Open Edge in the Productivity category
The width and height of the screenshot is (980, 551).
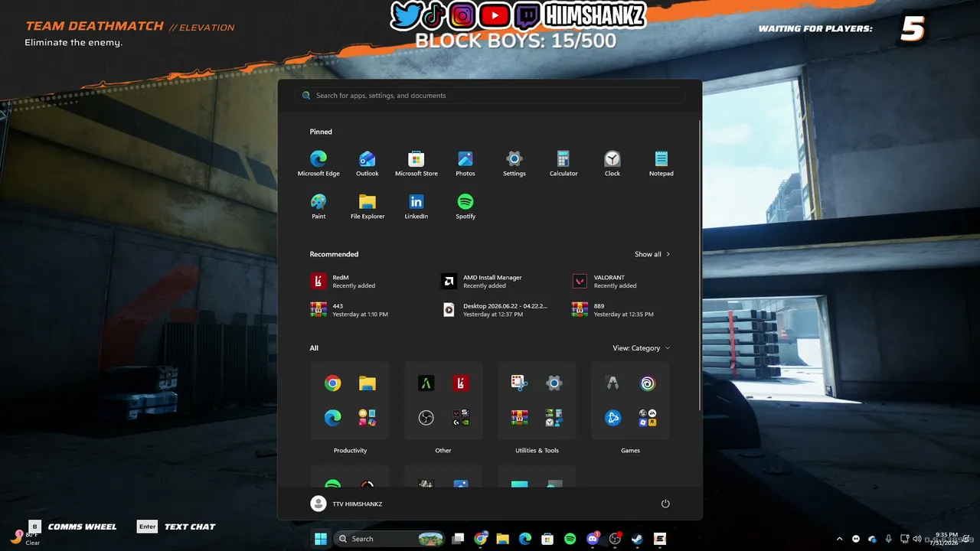(332, 418)
